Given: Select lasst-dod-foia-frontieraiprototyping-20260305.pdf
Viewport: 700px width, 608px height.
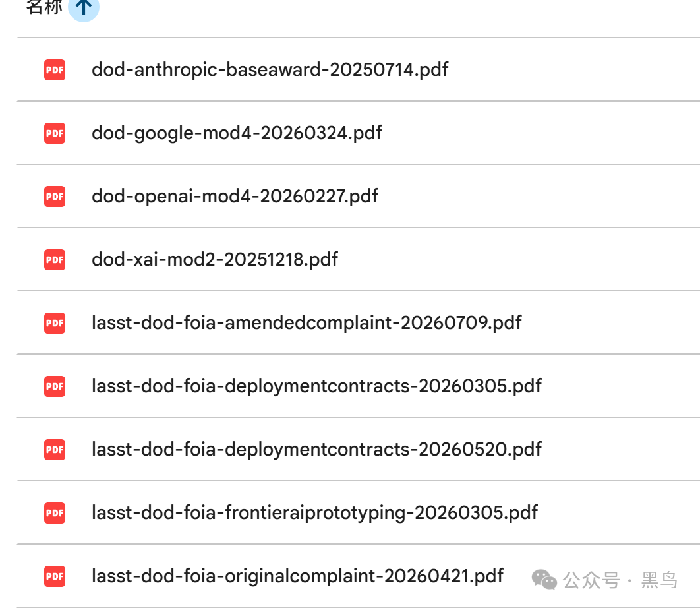Looking at the screenshot, I should pyautogui.click(x=314, y=513).
